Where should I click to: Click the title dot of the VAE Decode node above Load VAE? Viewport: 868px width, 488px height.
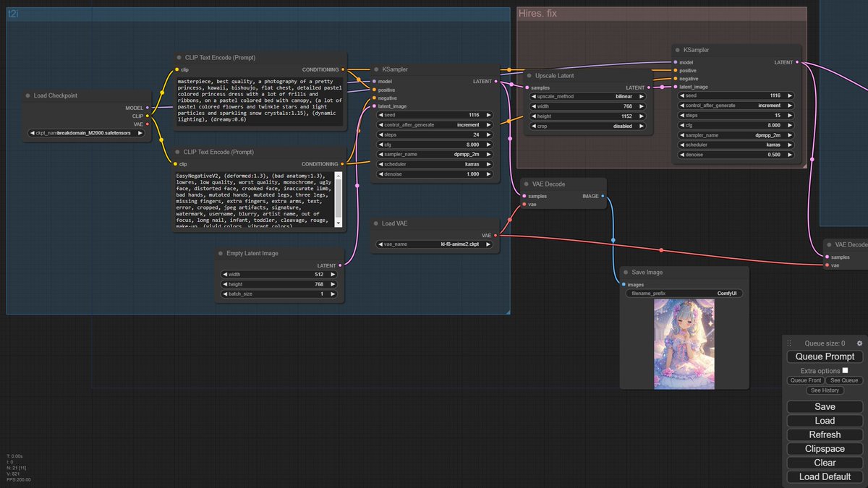[x=527, y=184]
